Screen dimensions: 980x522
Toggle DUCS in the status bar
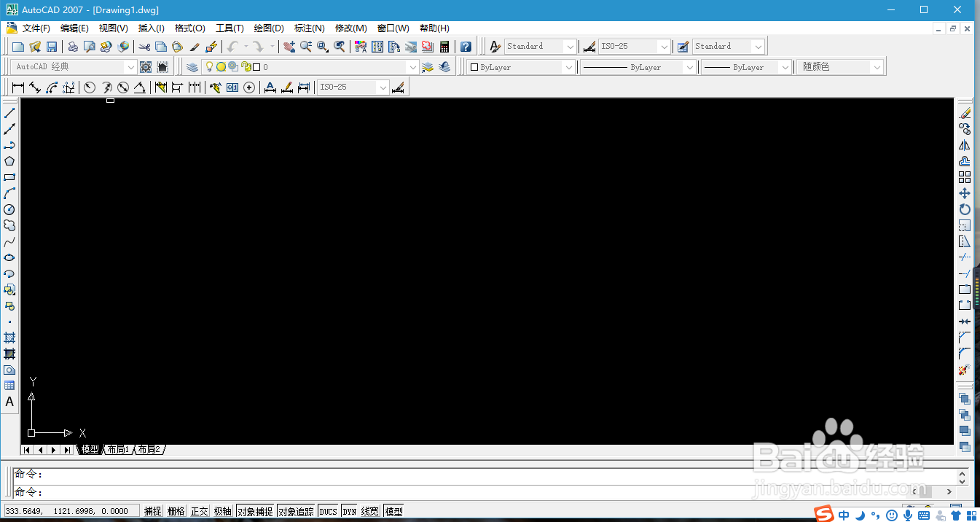[x=328, y=512]
